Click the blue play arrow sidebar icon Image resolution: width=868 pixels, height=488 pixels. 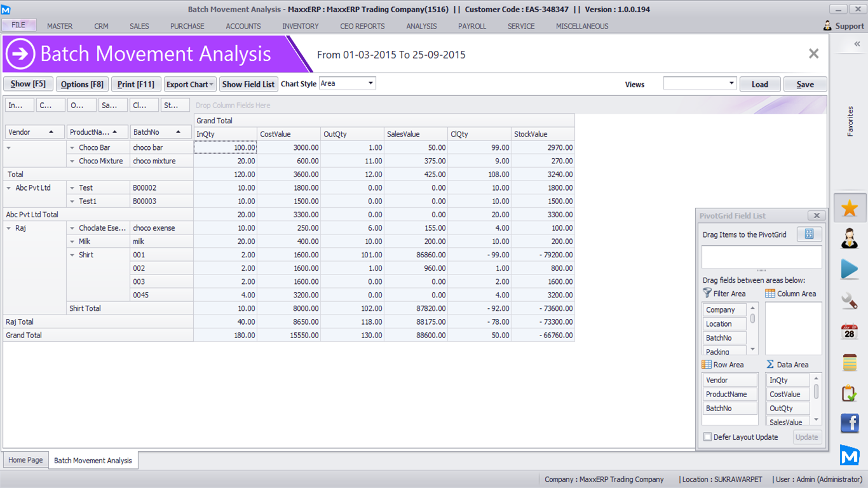click(850, 269)
